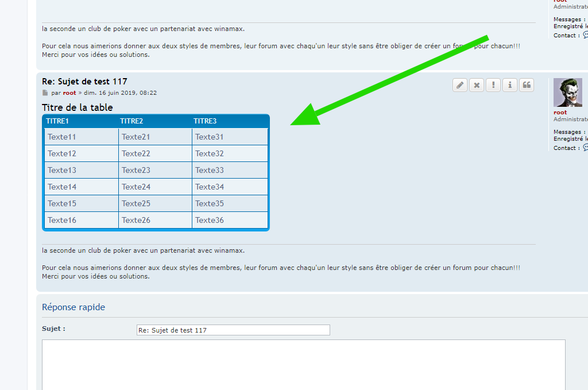Open root username link below the avatar
The height and width of the screenshot is (390, 588).
pyautogui.click(x=560, y=113)
